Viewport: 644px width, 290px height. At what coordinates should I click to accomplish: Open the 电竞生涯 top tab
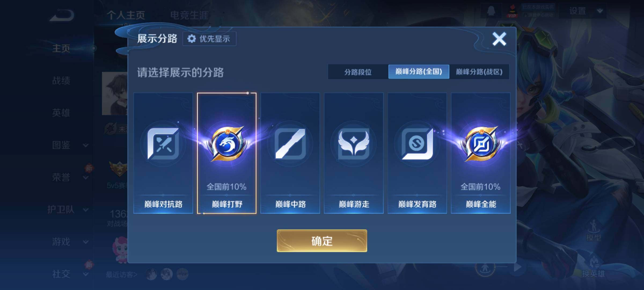pos(189,15)
